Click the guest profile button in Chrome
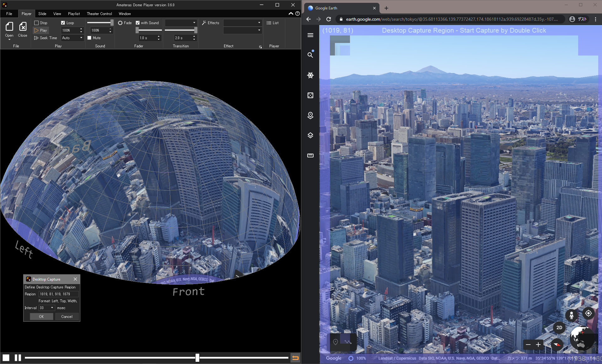602x364 pixels. pyautogui.click(x=578, y=19)
